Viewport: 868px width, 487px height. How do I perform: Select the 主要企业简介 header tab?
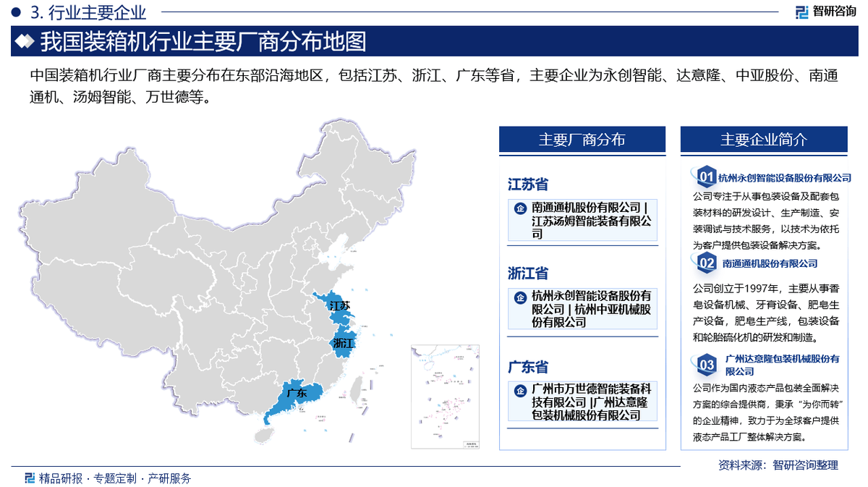click(x=764, y=140)
